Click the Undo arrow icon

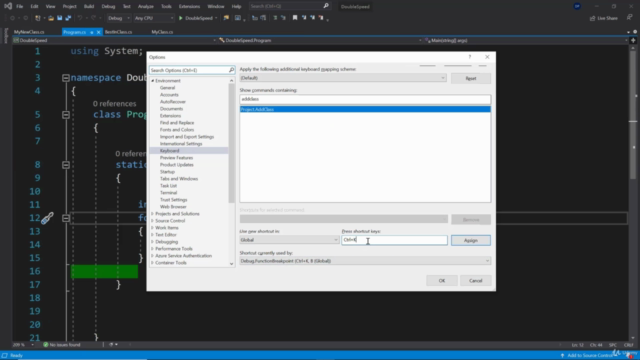(80, 18)
